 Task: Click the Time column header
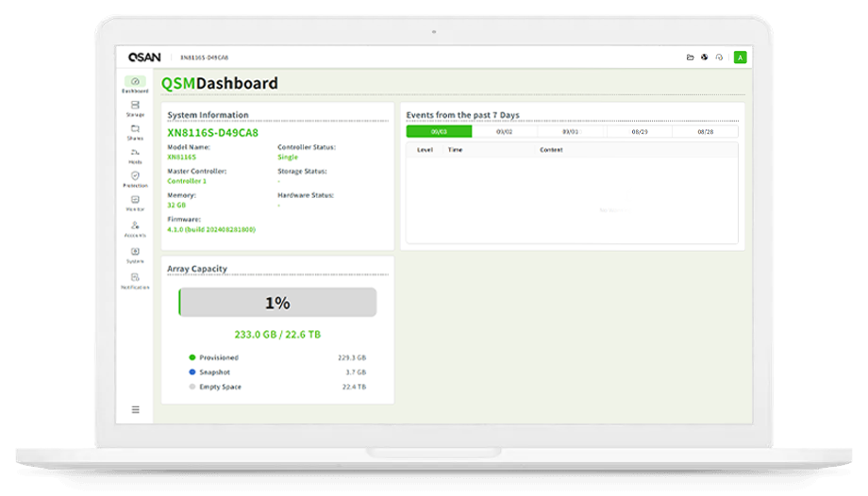(x=455, y=150)
